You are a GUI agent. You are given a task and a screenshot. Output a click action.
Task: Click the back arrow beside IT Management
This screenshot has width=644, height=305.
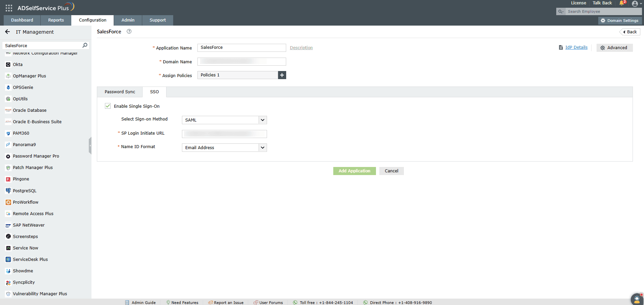click(x=7, y=32)
